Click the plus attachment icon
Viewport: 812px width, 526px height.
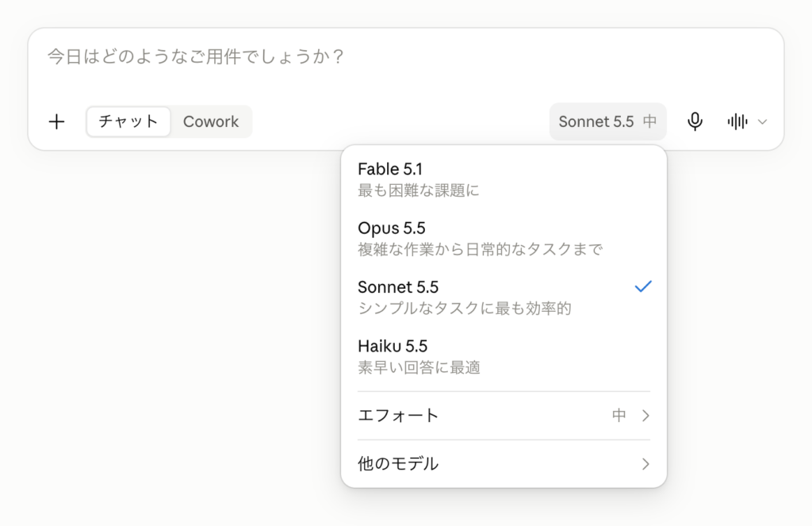point(56,122)
